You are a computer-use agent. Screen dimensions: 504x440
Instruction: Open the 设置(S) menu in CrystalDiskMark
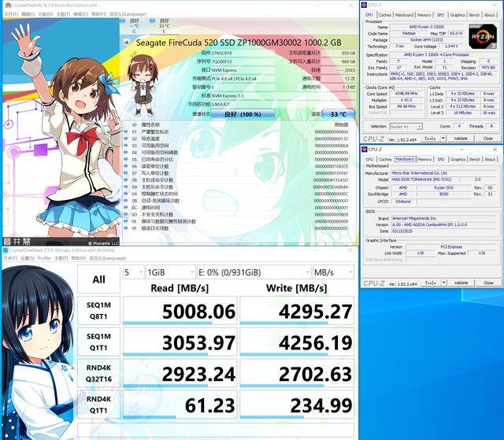coord(28,258)
